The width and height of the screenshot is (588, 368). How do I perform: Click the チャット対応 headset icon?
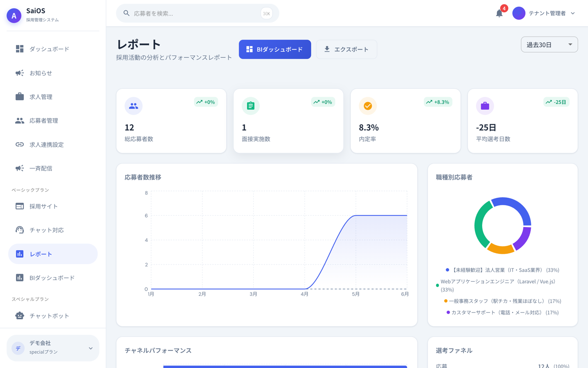pos(20,230)
